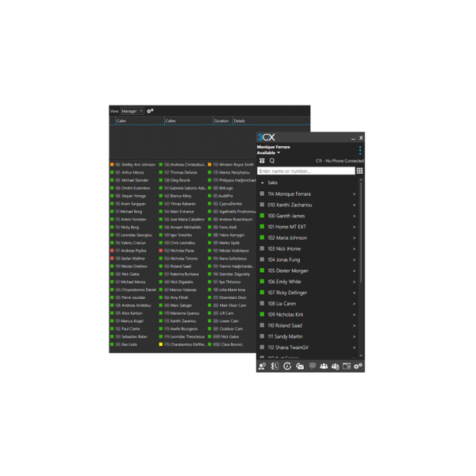
Task: Select 107 Ricky Dellinger contact
Action: click(308, 293)
